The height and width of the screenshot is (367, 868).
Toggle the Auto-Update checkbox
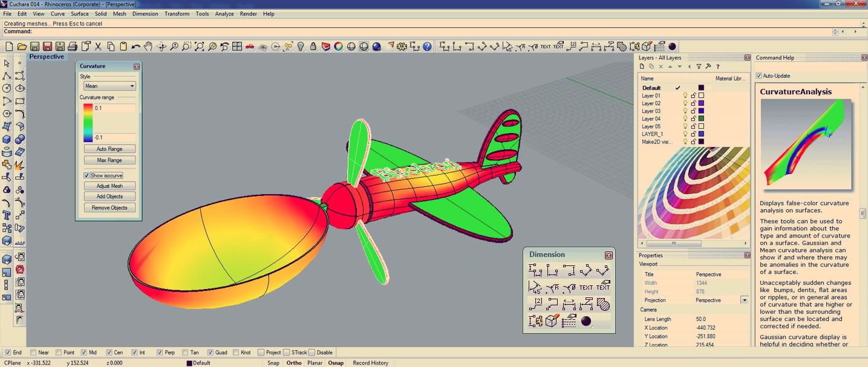coord(759,76)
